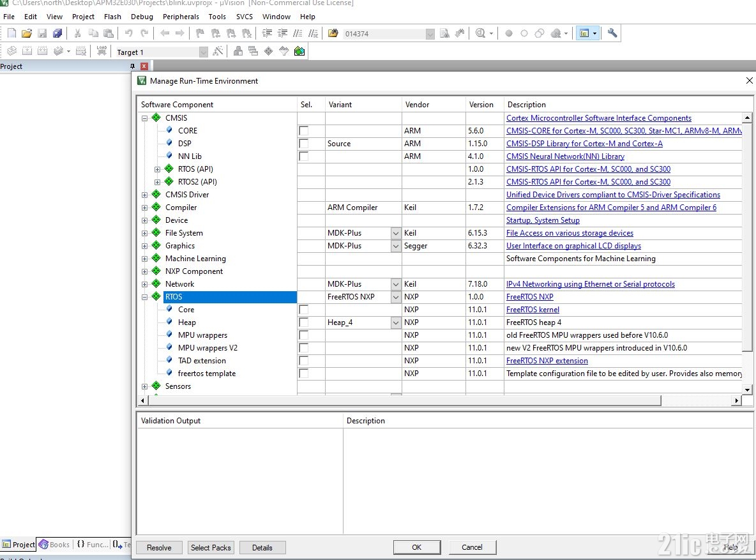Toggle bookmark flag icon
This screenshot has width=756, height=560.
tap(200, 33)
